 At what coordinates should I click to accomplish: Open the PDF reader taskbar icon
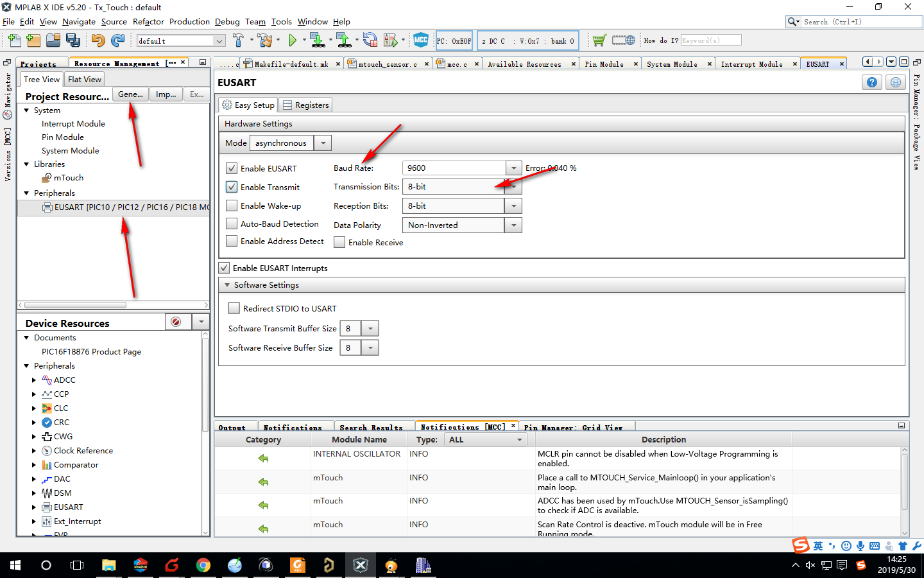point(298,565)
